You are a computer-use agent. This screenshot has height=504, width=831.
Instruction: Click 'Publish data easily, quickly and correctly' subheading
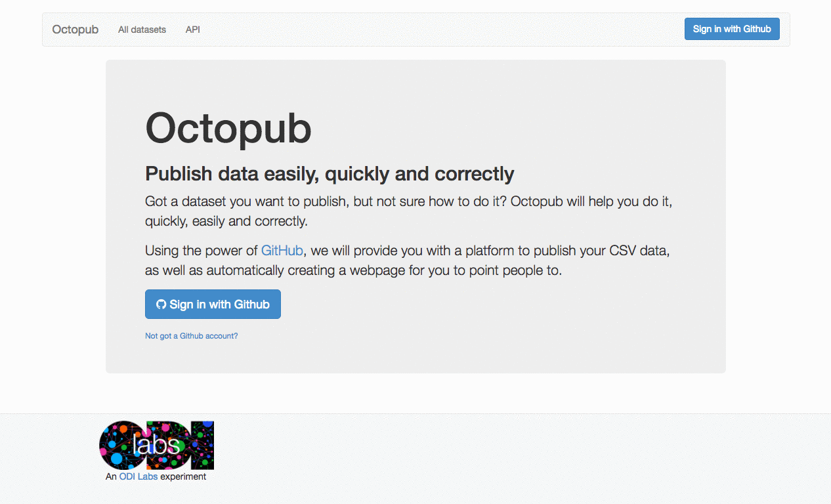(330, 174)
